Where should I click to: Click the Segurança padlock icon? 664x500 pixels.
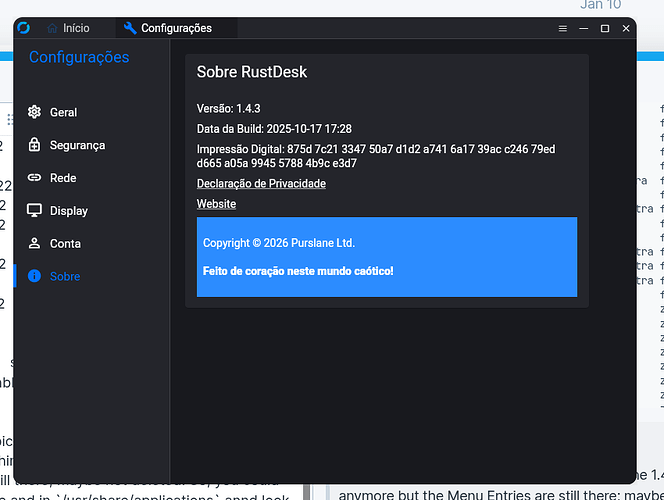pyautogui.click(x=34, y=145)
